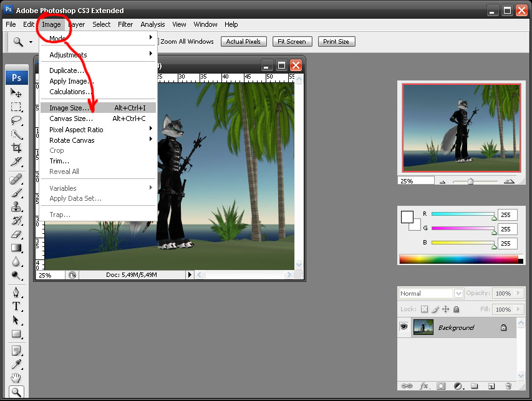Select the Pen tool
532x401 pixels.
[17, 292]
